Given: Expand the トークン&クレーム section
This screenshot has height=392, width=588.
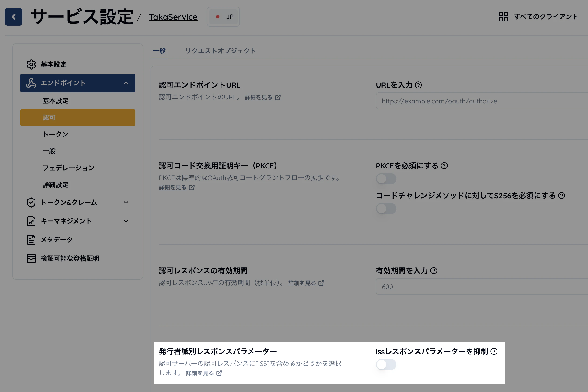Looking at the screenshot, I should 126,203.
